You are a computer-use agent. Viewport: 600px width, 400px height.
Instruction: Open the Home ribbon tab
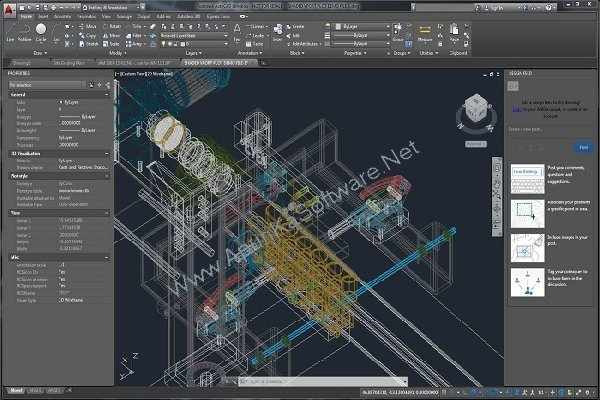click(x=26, y=17)
